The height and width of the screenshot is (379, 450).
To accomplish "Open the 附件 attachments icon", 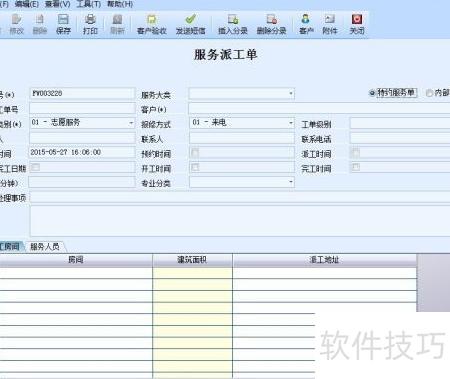I will tap(330, 24).
